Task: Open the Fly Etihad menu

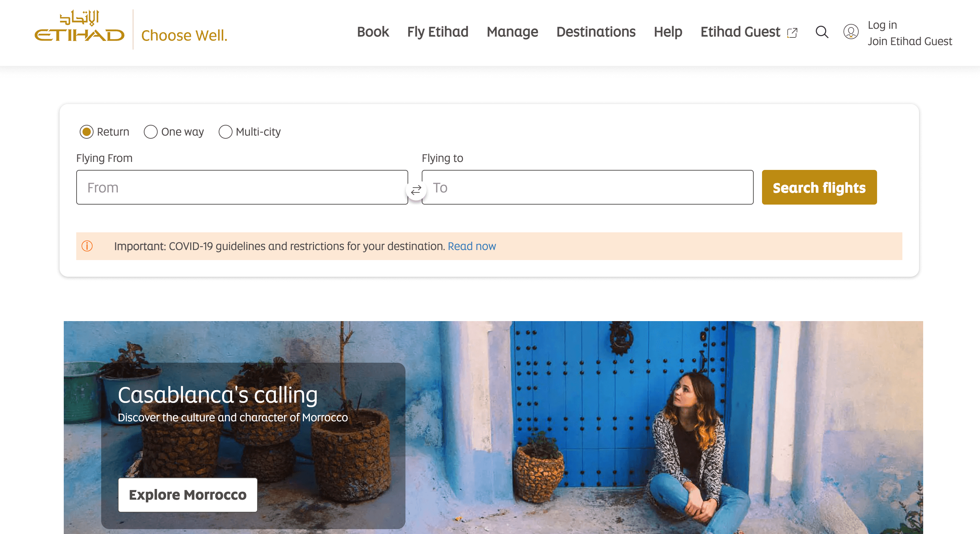Action: (x=437, y=32)
